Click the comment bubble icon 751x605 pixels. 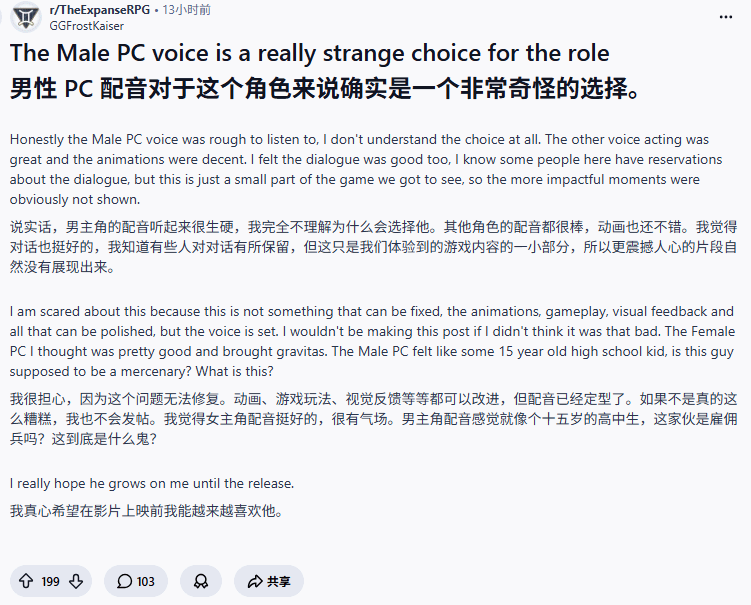click(124, 581)
